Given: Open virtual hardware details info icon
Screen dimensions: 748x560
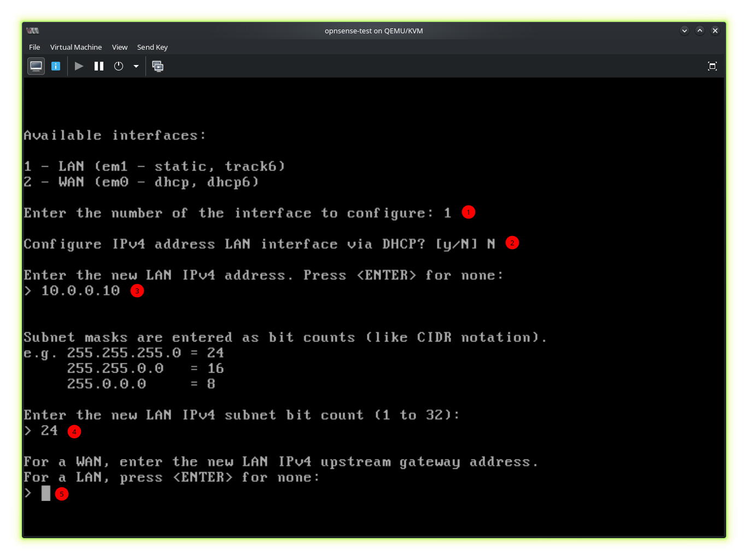Looking at the screenshot, I should 56,66.
